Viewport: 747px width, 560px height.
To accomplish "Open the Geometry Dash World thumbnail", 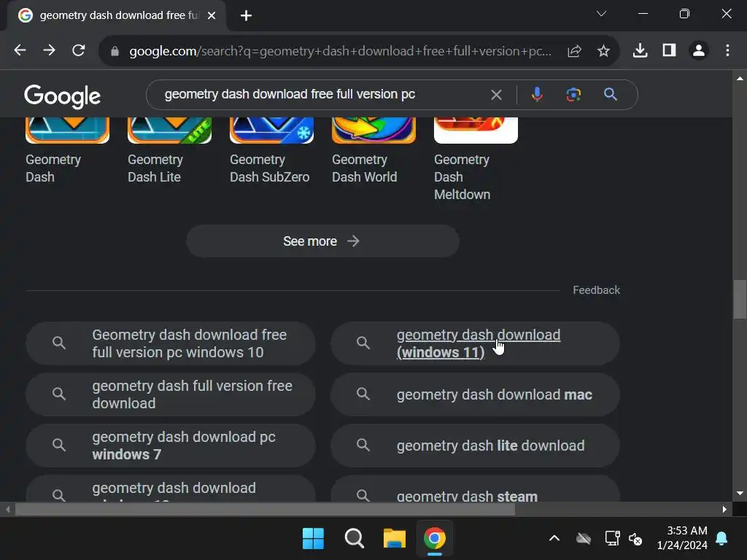I will (373, 130).
